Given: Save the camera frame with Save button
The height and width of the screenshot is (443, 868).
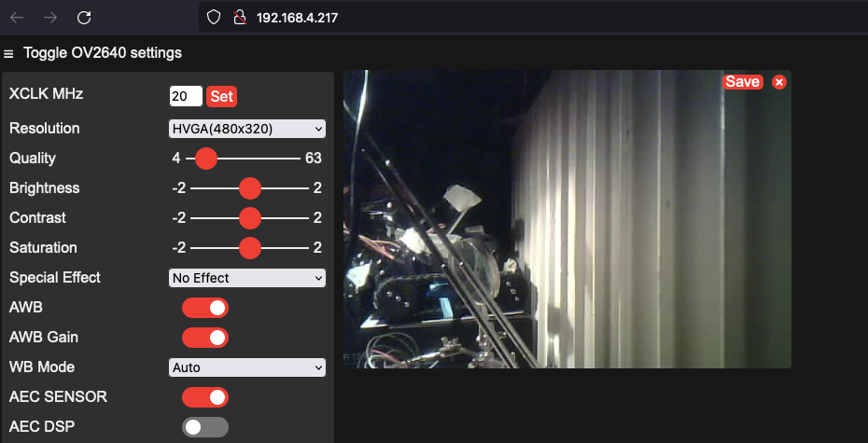Looking at the screenshot, I should click(742, 82).
